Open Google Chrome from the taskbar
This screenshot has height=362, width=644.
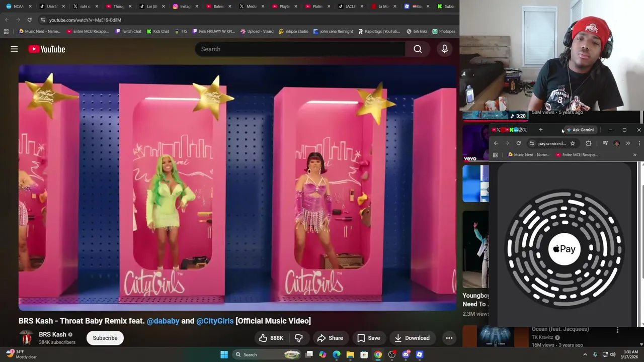378,354
